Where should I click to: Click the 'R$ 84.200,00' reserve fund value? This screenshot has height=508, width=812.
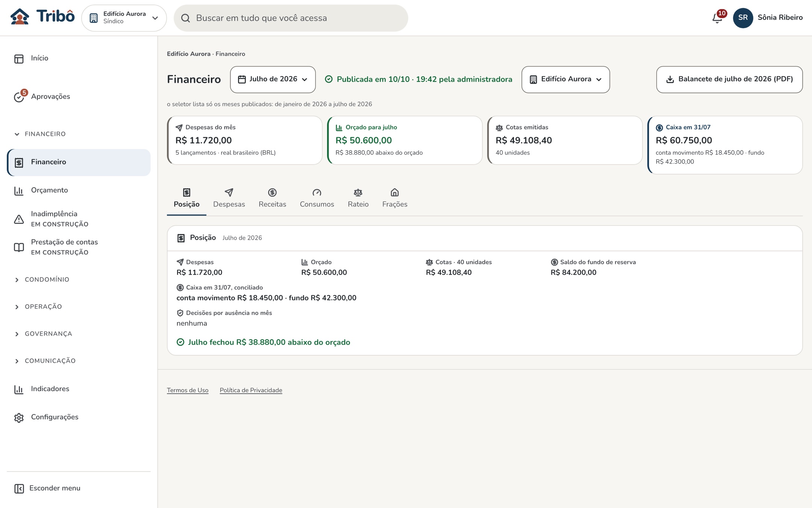coord(573,272)
